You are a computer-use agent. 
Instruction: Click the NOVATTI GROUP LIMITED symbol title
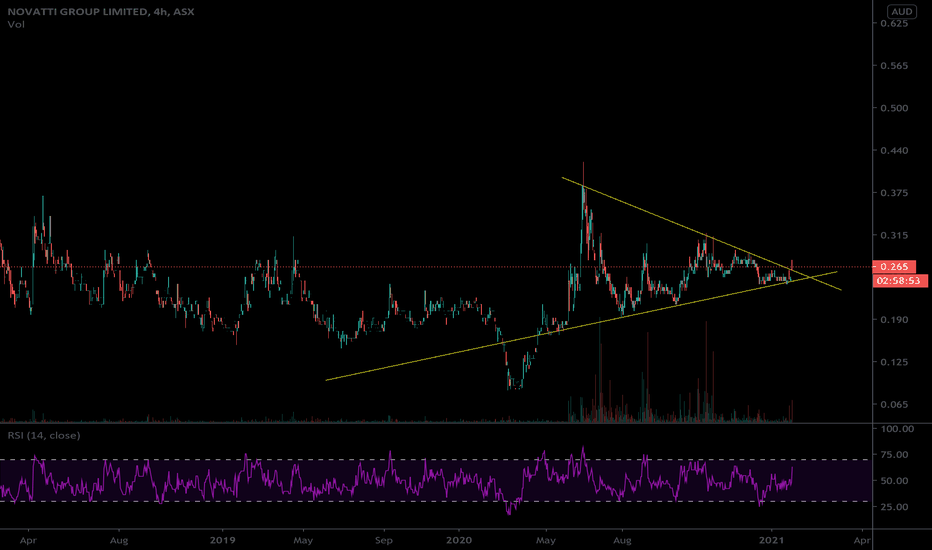(x=101, y=11)
